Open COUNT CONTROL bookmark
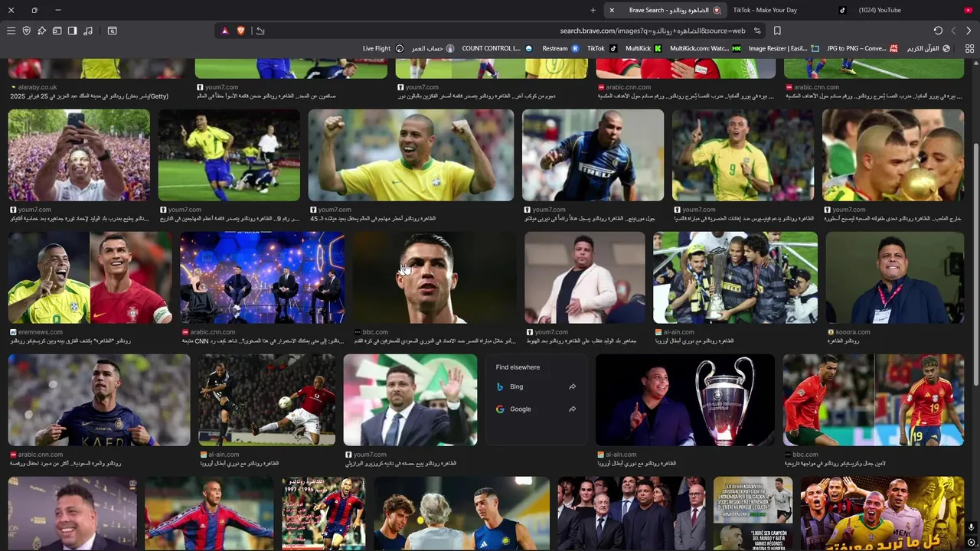The height and width of the screenshot is (551, 980). pos(496,48)
